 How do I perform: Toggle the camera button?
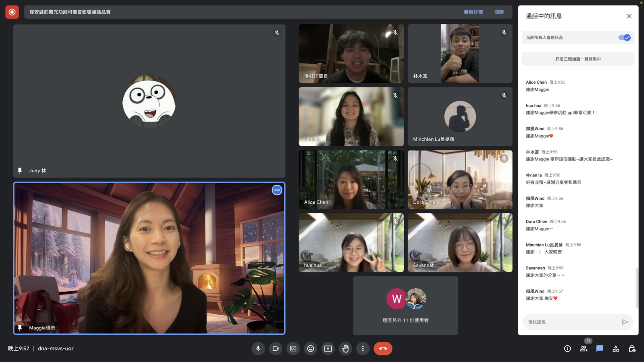[276, 349]
